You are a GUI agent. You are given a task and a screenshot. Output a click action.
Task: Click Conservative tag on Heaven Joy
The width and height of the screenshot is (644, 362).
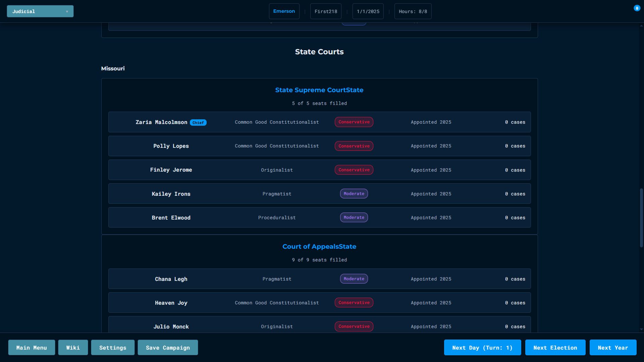(354, 303)
